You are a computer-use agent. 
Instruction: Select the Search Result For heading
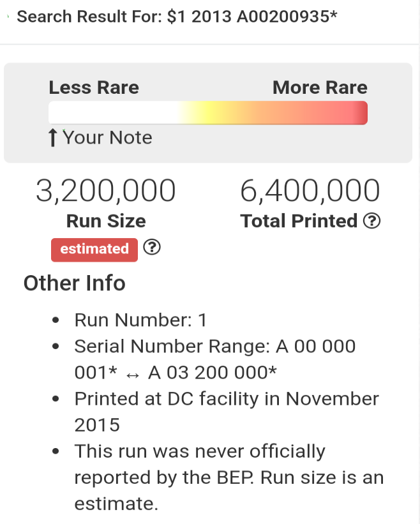(177, 17)
